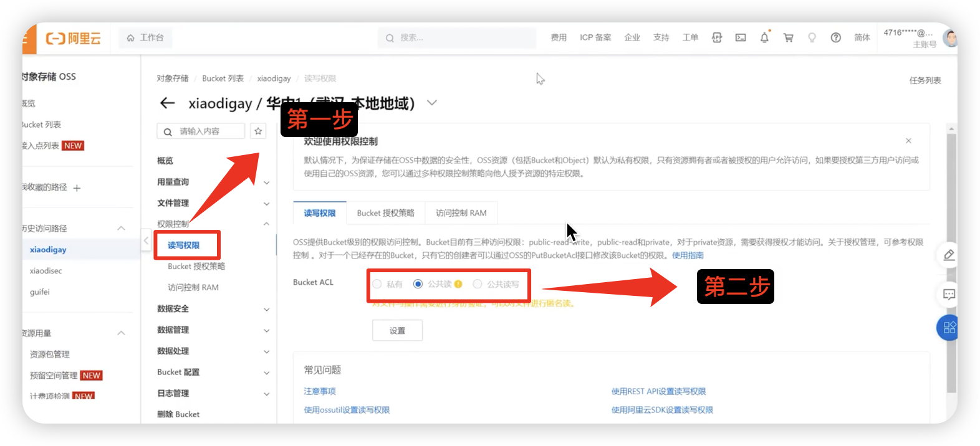Screen dimensions: 980x446
Task: Click the orange info icon beside 公共读
Action: [x=458, y=284]
